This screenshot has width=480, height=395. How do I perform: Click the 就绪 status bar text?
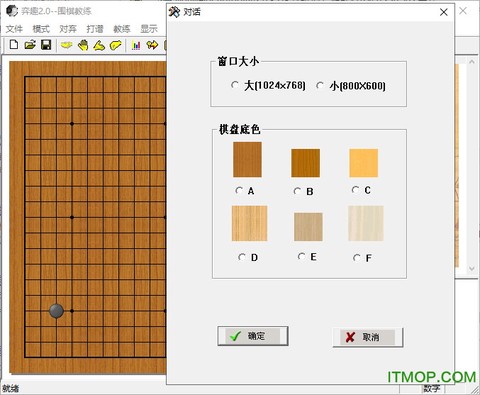[11, 389]
